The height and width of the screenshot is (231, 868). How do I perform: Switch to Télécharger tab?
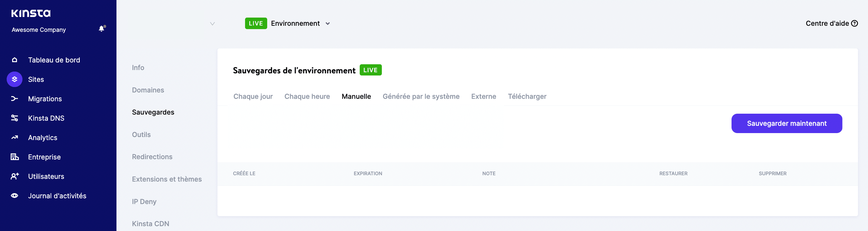click(527, 96)
